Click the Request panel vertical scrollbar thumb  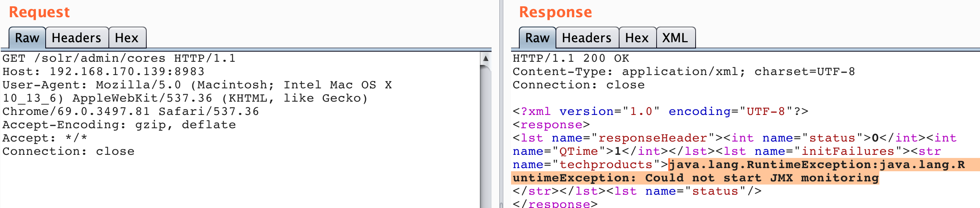coord(486,137)
